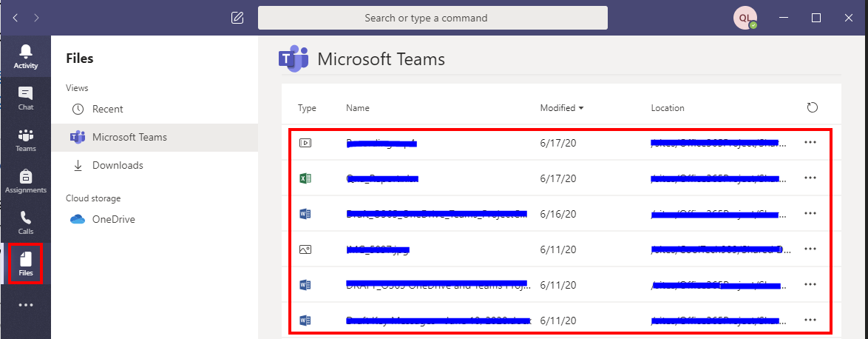Refresh the files list
This screenshot has height=339, width=868.
click(812, 108)
